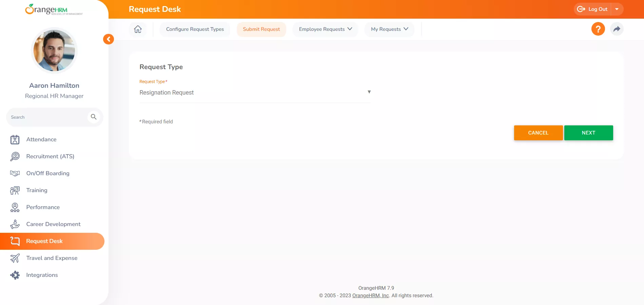Click the search magnifier icon in sidebar
The height and width of the screenshot is (305, 644).
94,117
